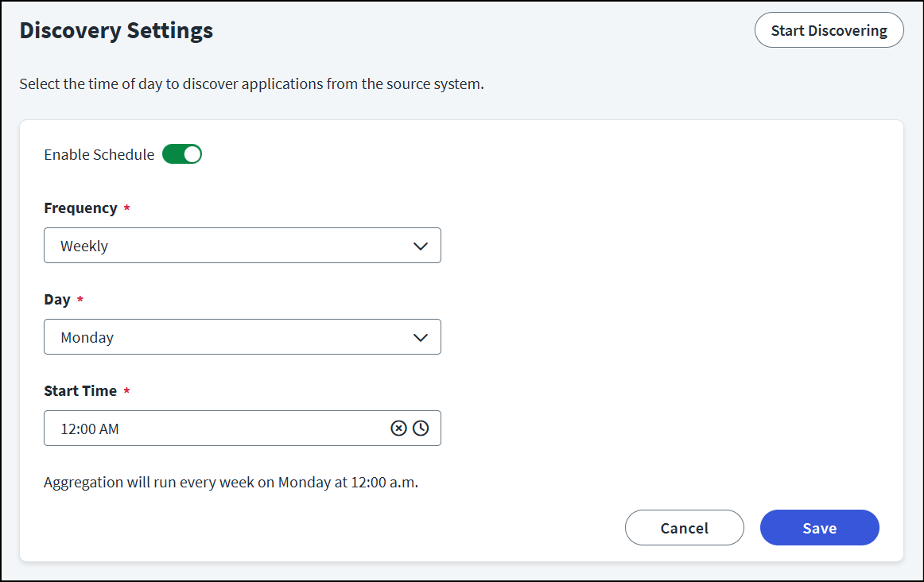Expand the Frequency chevron arrow
The height and width of the screenshot is (582, 924).
pos(421,246)
